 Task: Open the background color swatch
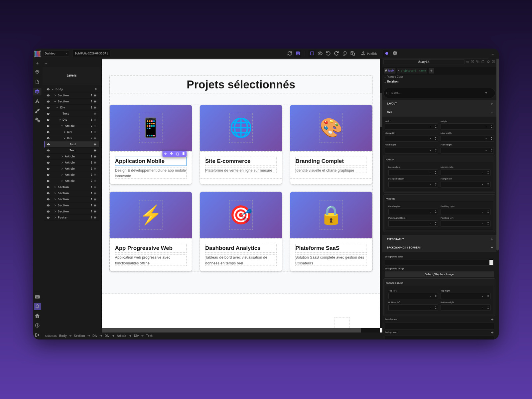coord(491,262)
